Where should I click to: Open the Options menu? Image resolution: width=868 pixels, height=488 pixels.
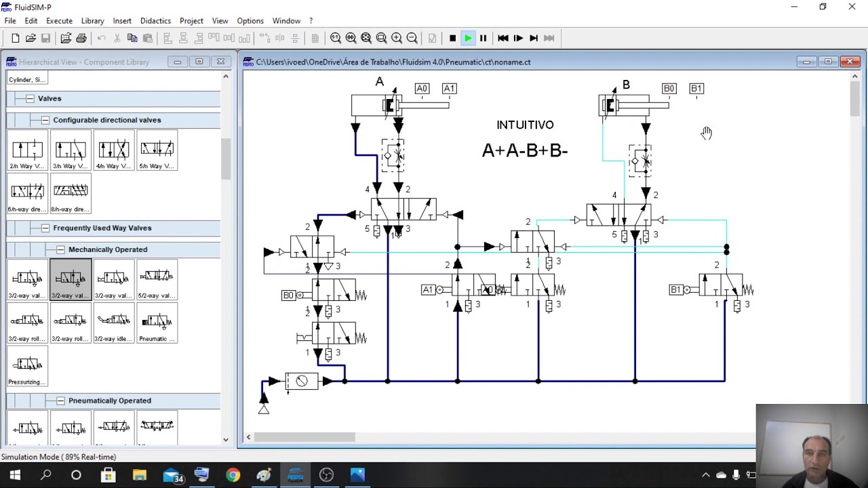(250, 21)
